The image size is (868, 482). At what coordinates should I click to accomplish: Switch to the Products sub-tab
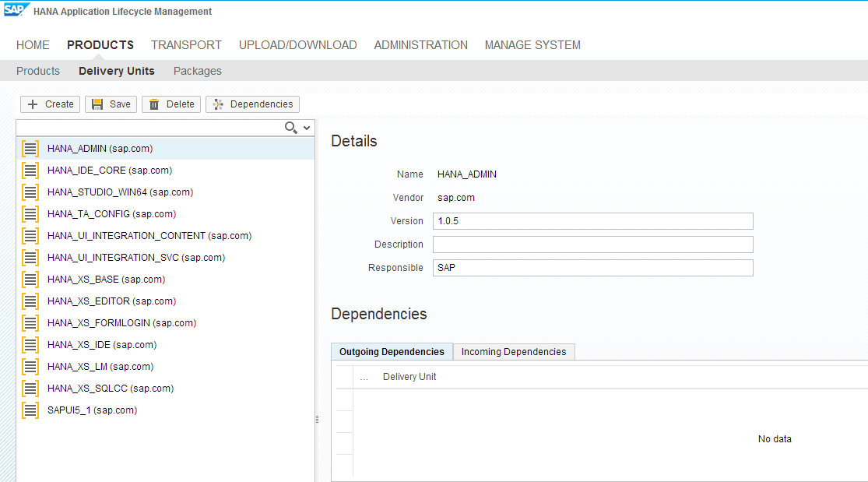coord(37,71)
